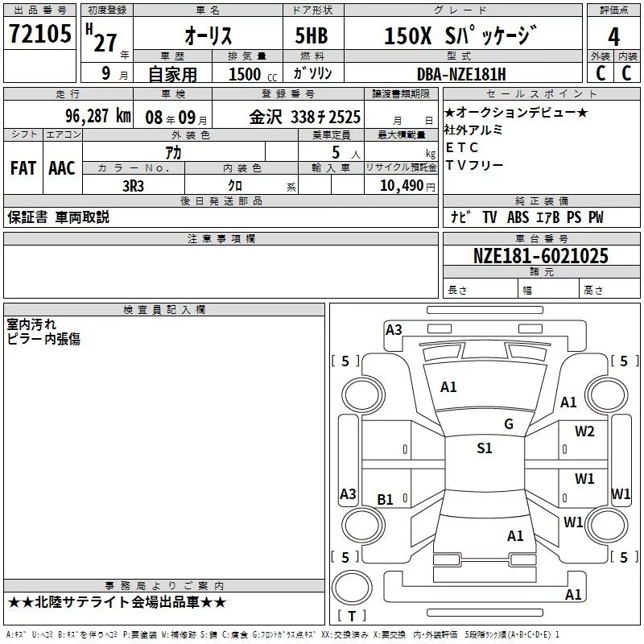This screenshot has height=644, width=644.
Task: Click the W1 mark below the W2 door
Action: [x=584, y=479]
